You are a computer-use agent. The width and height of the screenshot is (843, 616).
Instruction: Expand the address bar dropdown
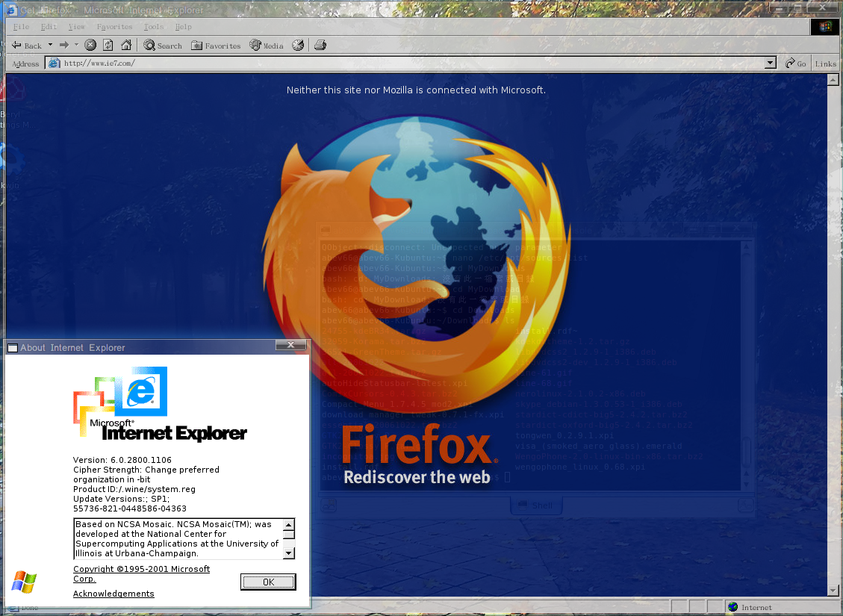771,63
